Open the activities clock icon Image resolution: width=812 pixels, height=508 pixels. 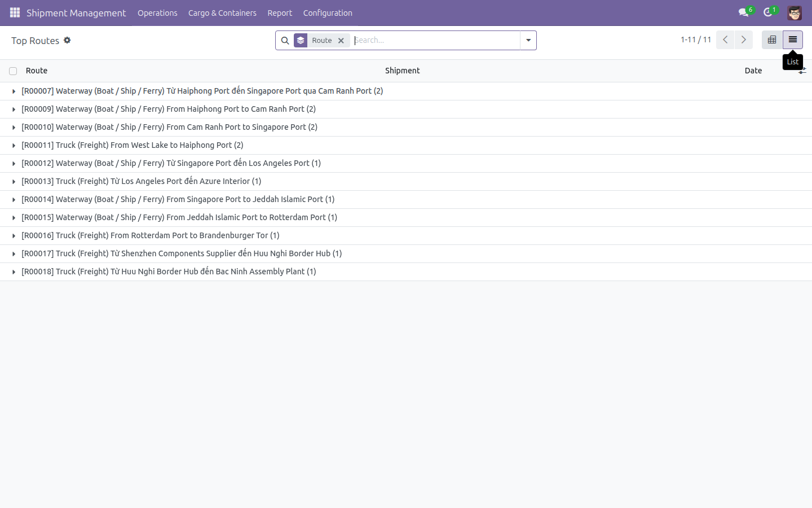pyautogui.click(x=767, y=12)
